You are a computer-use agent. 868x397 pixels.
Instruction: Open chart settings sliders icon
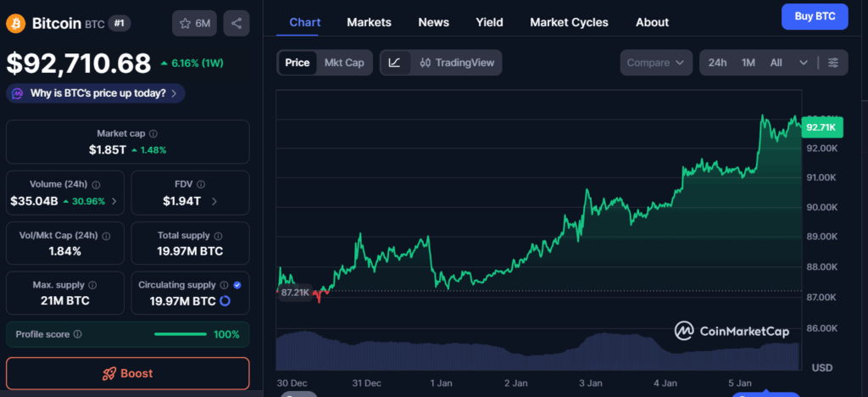[x=833, y=63]
